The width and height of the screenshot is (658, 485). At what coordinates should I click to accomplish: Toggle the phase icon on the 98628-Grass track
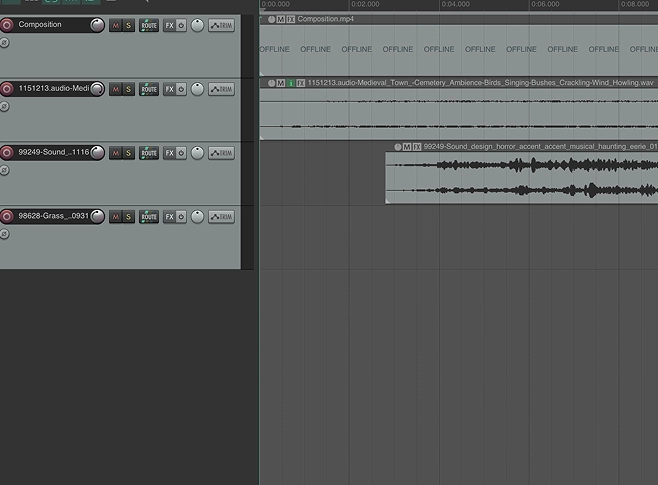coord(4,234)
